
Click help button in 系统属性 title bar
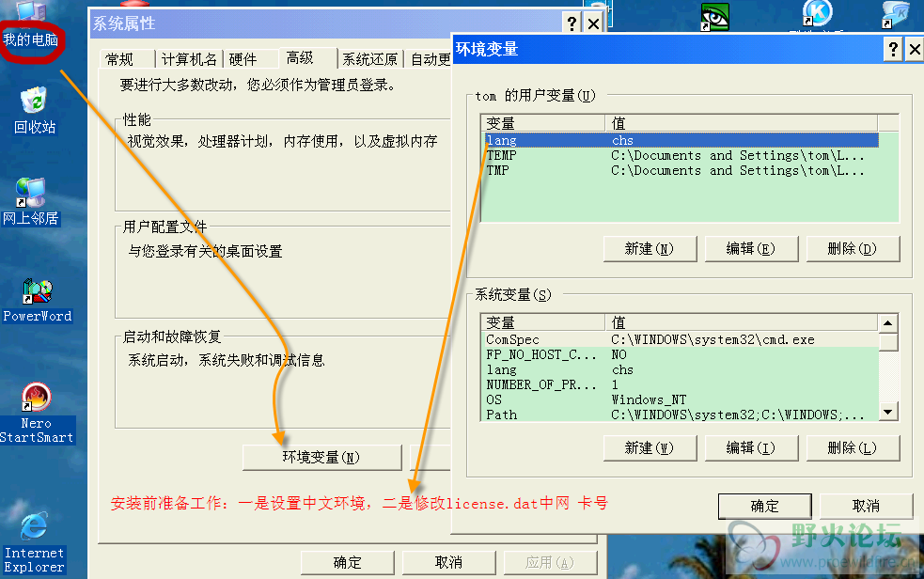[x=572, y=23]
